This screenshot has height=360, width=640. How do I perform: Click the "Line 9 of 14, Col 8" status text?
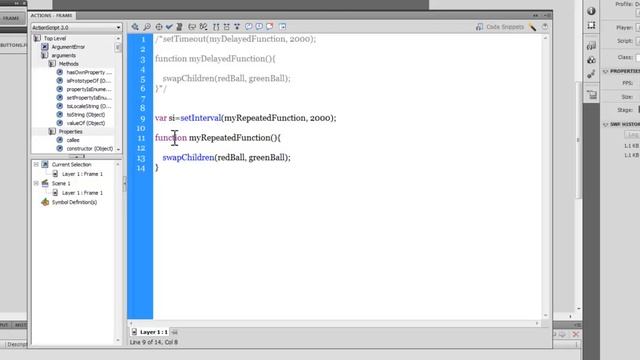(153, 342)
